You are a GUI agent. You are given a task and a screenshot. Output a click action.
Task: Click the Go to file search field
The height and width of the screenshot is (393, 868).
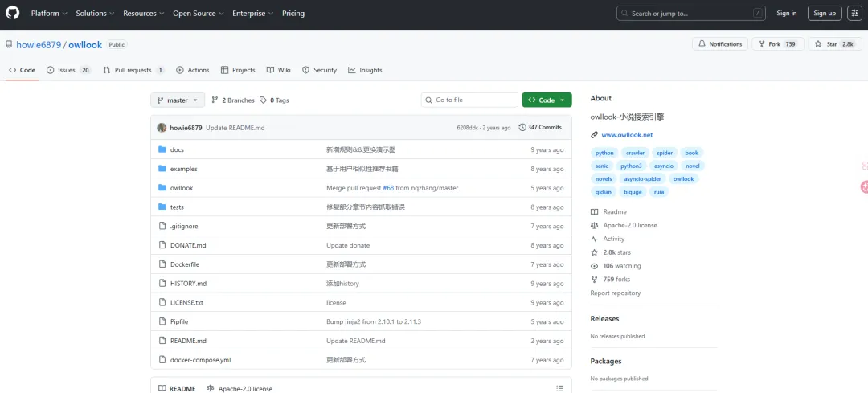pos(469,100)
